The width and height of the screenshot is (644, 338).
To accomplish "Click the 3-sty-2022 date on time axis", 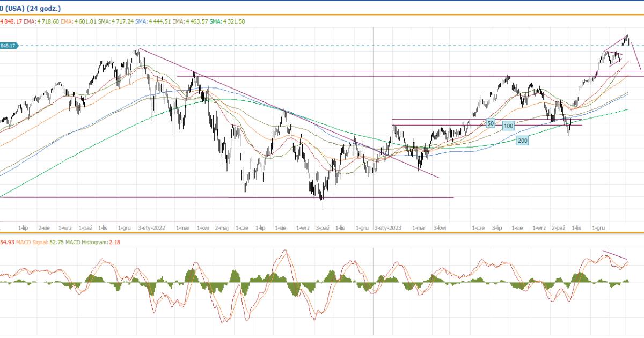I will [x=152, y=228].
